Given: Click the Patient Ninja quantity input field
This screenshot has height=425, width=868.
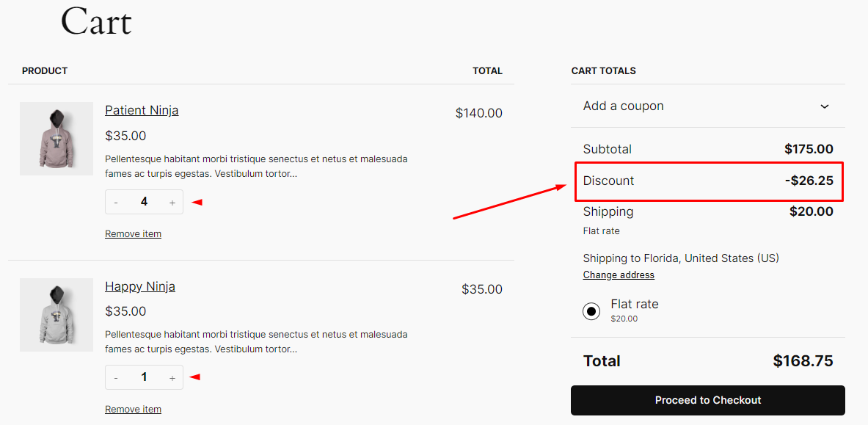Looking at the screenshot, I should [x=144, y=201].
